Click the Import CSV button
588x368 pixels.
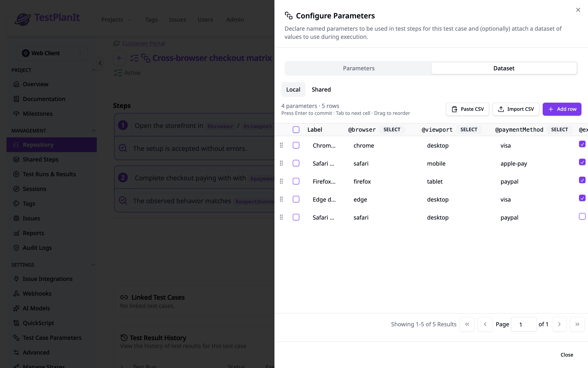click(516, 109)
